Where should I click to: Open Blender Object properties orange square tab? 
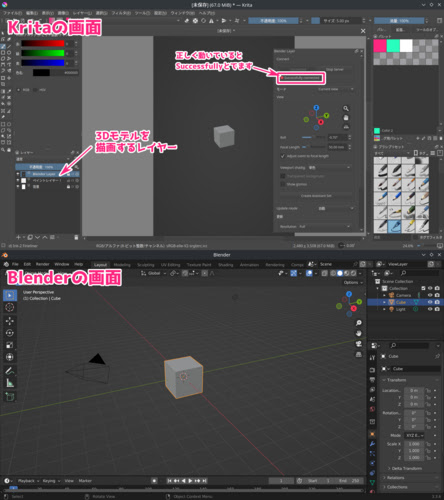pyautogui.click(x=372, y=434)
